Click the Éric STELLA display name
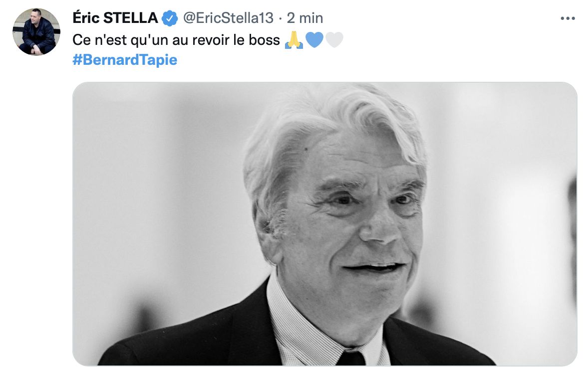This screenshot has width=588, height=377. (115, 18)
